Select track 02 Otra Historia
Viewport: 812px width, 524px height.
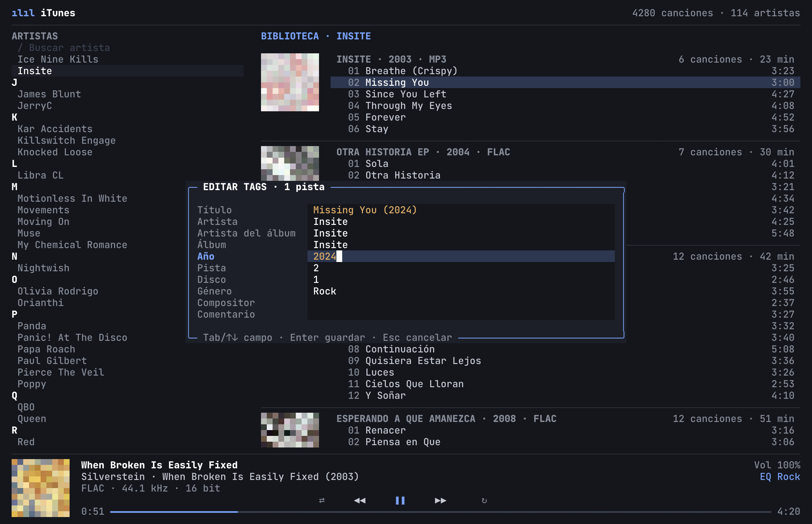[x=565, y=175]
